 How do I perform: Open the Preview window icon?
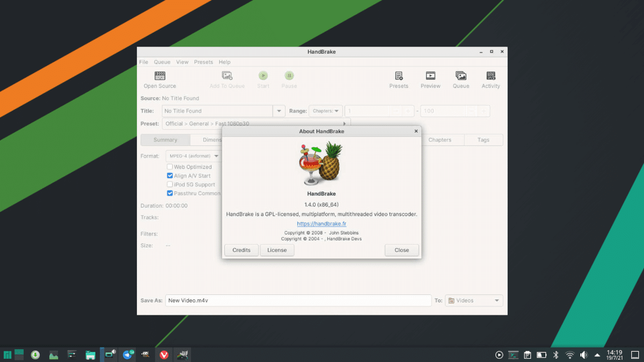coord(430,76)
